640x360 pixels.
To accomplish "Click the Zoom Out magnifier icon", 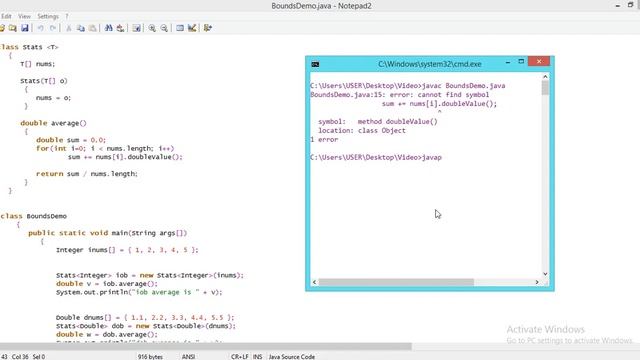I will (x=164, y=28).
